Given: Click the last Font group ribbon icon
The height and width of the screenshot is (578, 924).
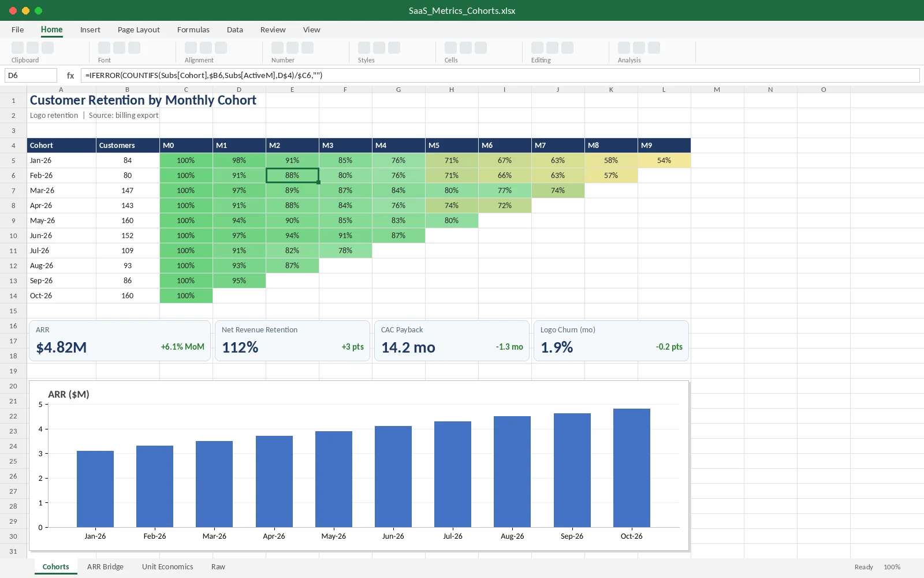Looking at the screenshot, I should tap(135, 48).
